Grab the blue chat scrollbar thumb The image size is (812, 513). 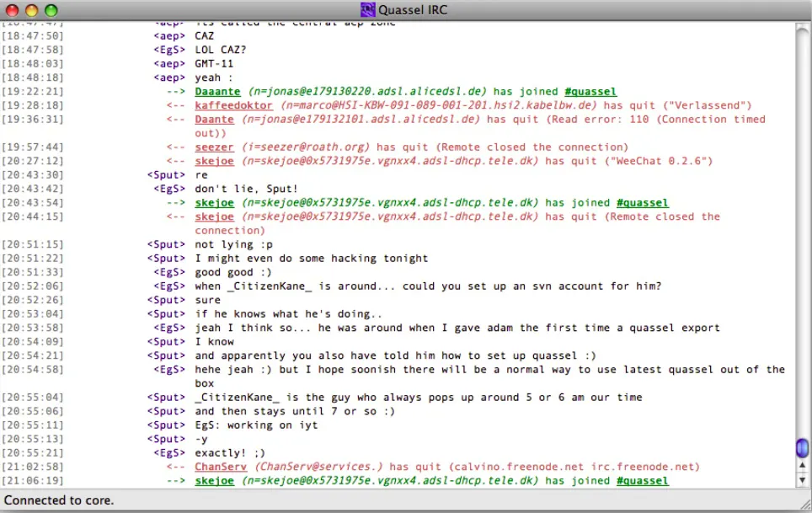[x=802, y=448]
